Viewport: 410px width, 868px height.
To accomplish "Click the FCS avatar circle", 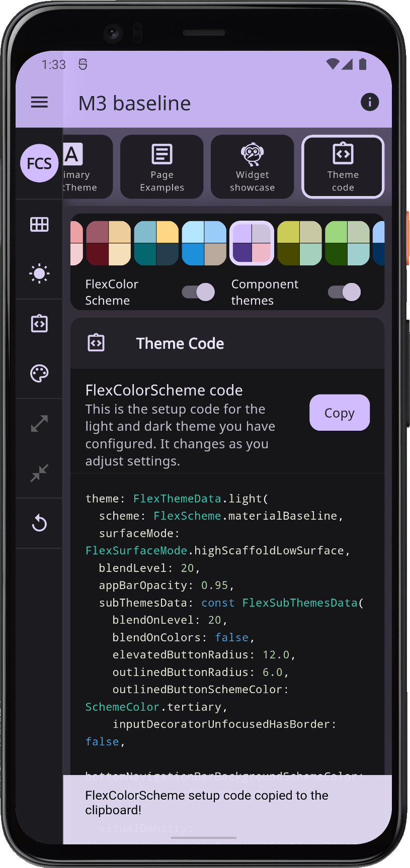I will pos(39,163).
